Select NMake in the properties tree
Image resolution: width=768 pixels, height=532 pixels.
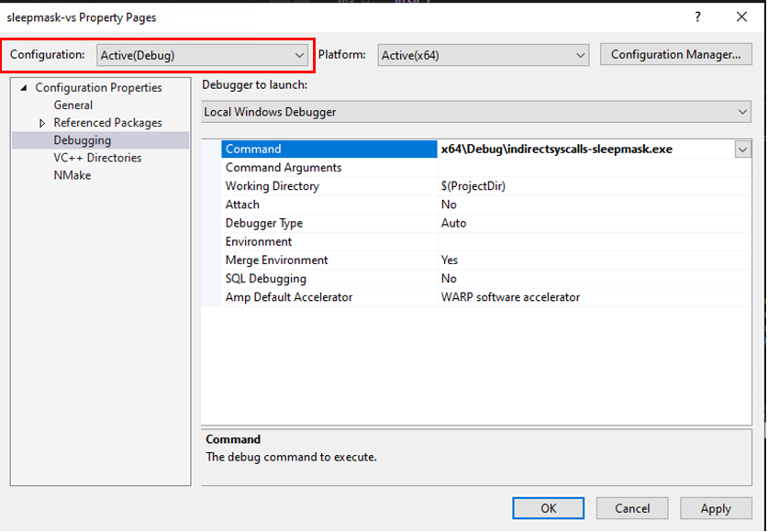point(72,175)
